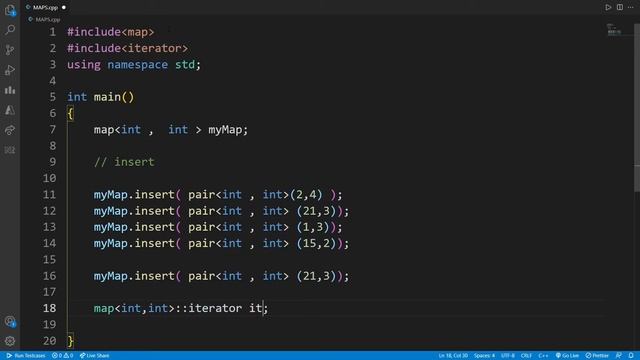
Task: Change file encoding UTF-8
Action: click(508, 356)
